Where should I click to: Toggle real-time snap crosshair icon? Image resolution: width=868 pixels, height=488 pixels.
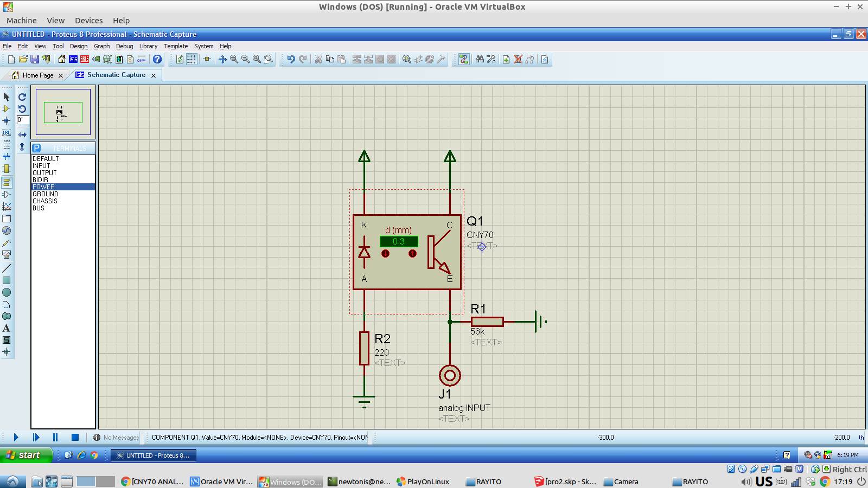point(207,60)
